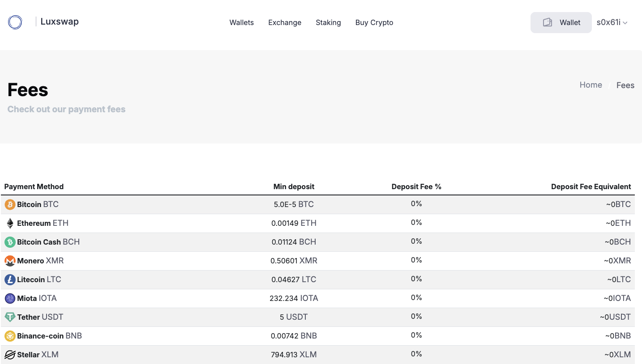Image resolution: width=642 pixels, height=364 pixels.
Task: Navigate to Home in the breadcrumb
Action: [x=591, y=85]
